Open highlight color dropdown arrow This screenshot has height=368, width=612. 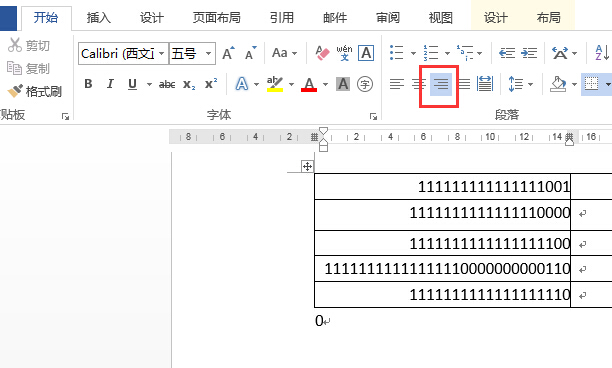(x=291, y=84)
